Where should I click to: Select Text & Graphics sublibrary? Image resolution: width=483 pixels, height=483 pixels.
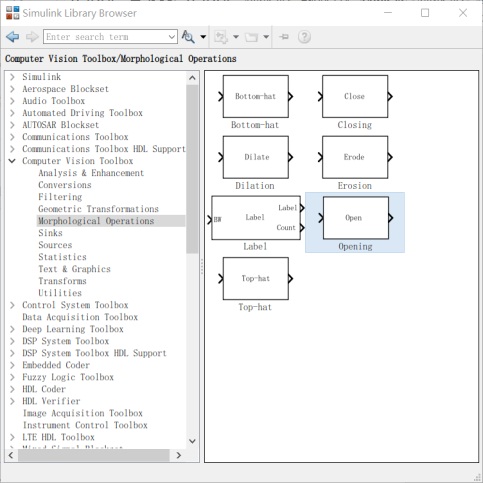point(74,269)
